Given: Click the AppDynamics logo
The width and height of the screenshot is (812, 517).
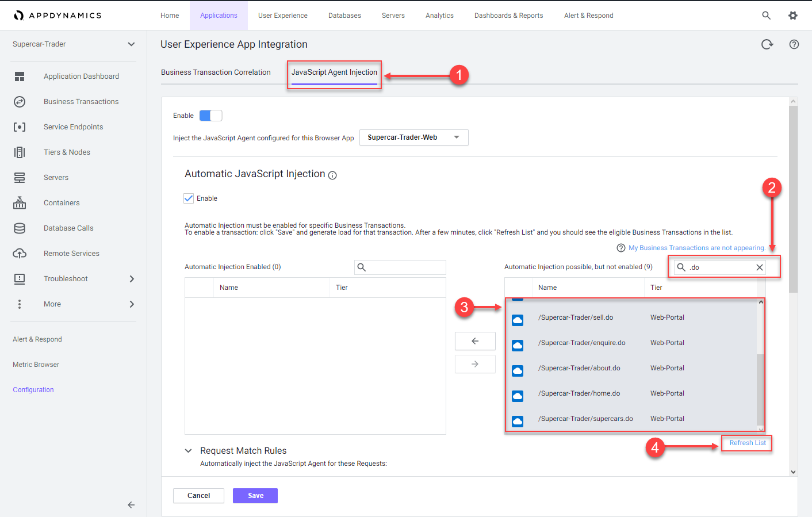Looking at the screenshot, I should 58,16.
